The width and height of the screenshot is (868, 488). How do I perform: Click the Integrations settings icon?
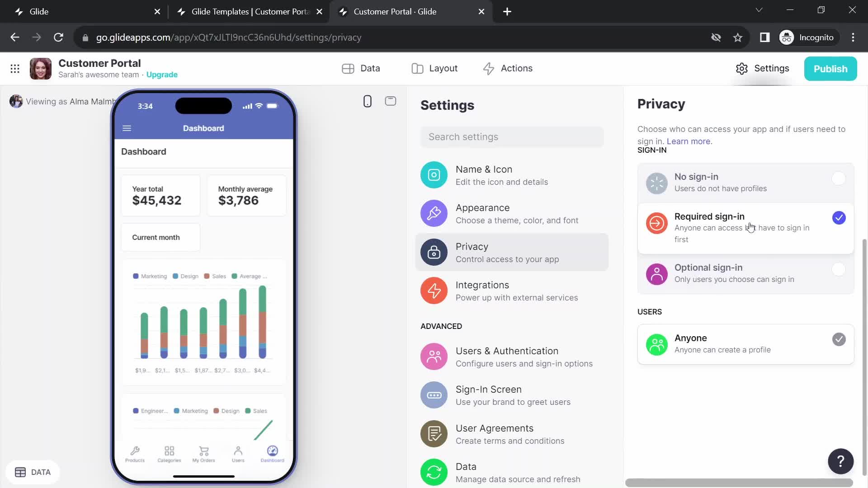pos(434,291)
